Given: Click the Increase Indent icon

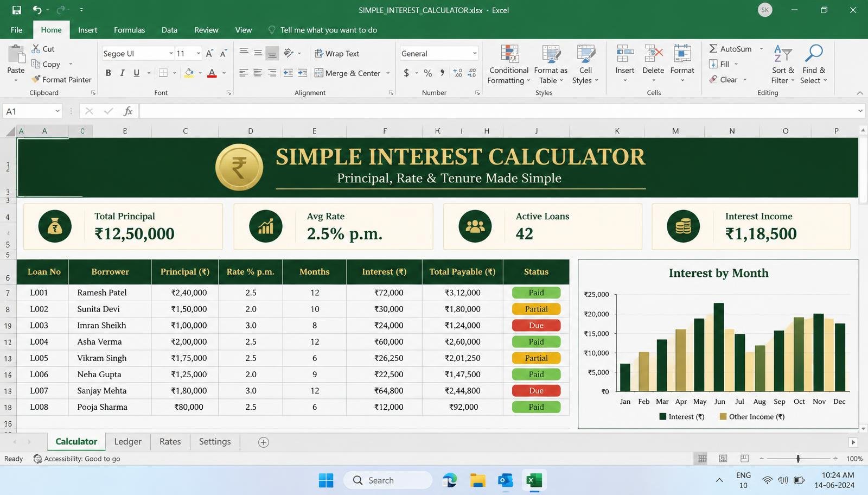Looking at the screenshot, I should click(x=302, y=73).
